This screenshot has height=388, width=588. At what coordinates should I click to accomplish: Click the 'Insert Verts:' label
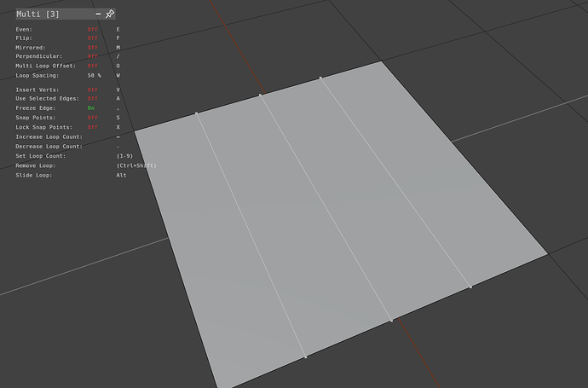(37, 90)
